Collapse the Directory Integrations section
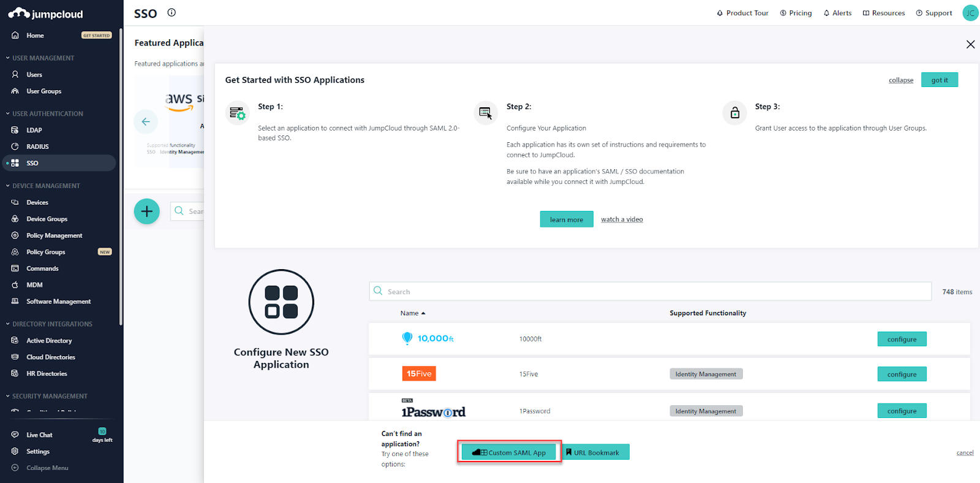Image resolution: width=980 pixels, height=483 pixels. 49,324
